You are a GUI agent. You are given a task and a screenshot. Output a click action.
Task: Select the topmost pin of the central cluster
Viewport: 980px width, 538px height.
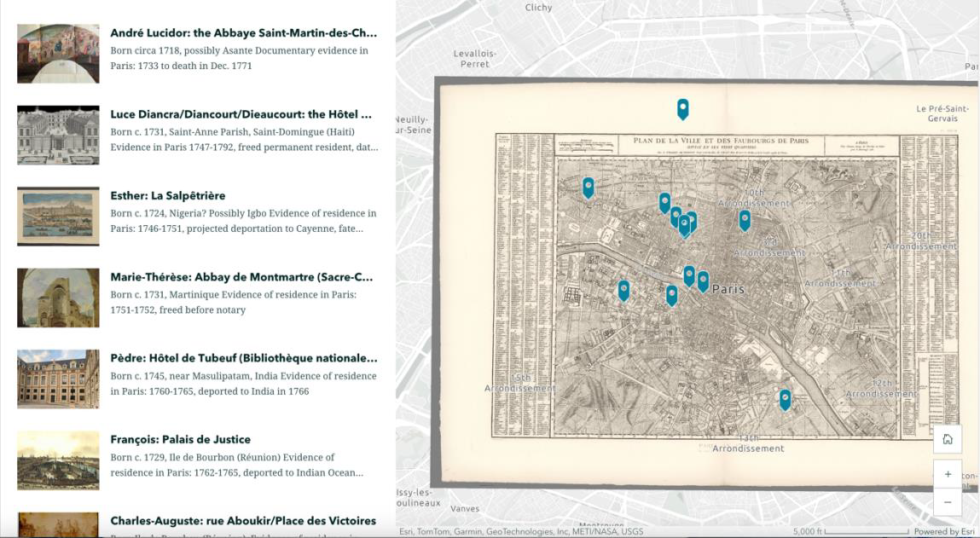pyautogui.click(x=665, y=203)
